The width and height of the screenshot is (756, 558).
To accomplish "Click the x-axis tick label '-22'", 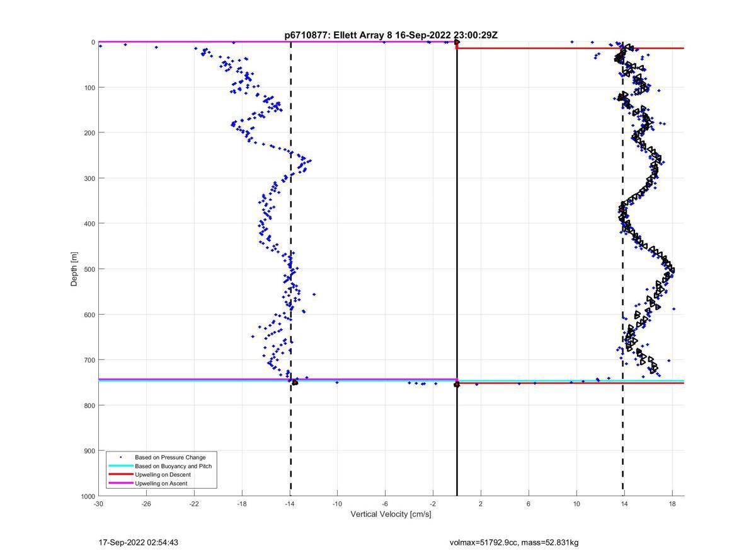I will coord(194,504).
